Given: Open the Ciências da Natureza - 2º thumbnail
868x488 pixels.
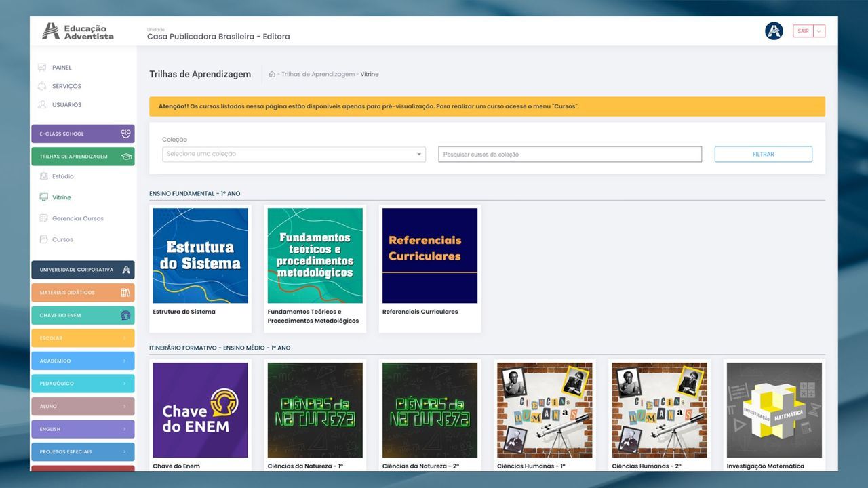Looking at the screenshot, I should coord(430,410).
